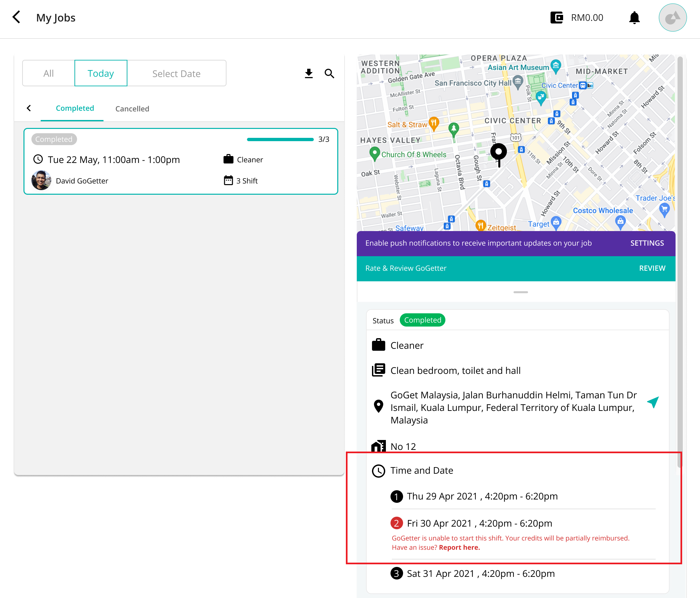The height and width of the screenshot is (598, 700).
Task: Click the Completed status badge in the details
Action: point(422,320)
